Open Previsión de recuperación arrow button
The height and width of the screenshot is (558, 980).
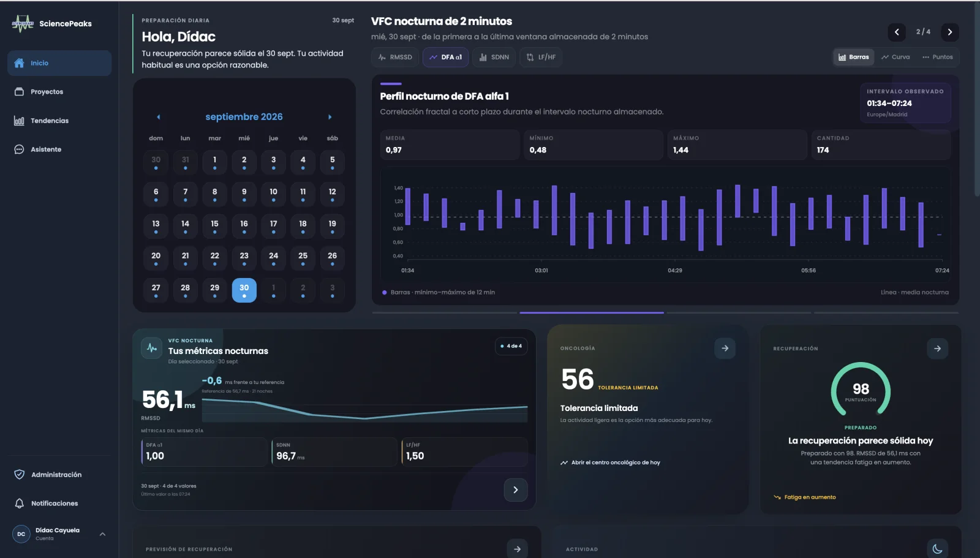click(x=518, y=549)
